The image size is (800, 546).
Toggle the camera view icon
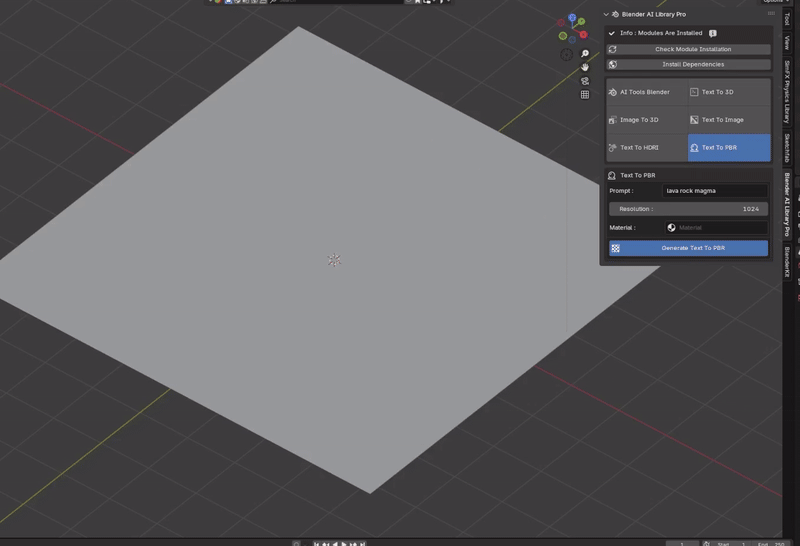(x=585, y=81)
